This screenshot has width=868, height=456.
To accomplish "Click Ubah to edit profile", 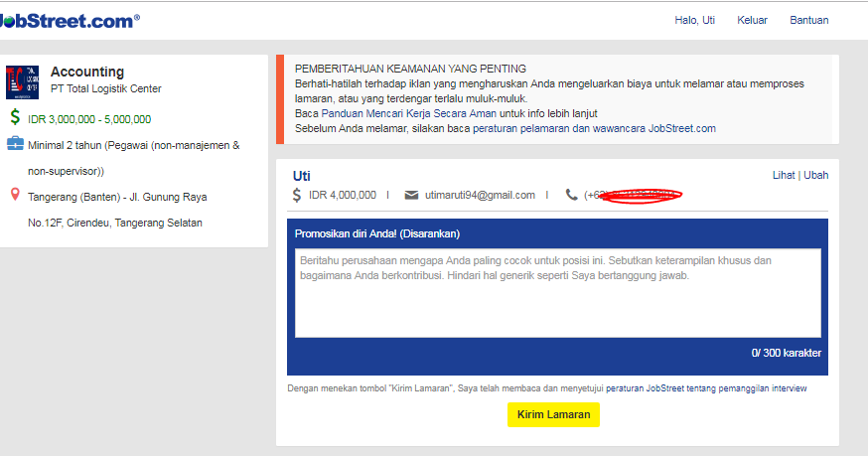I will 816,175.
